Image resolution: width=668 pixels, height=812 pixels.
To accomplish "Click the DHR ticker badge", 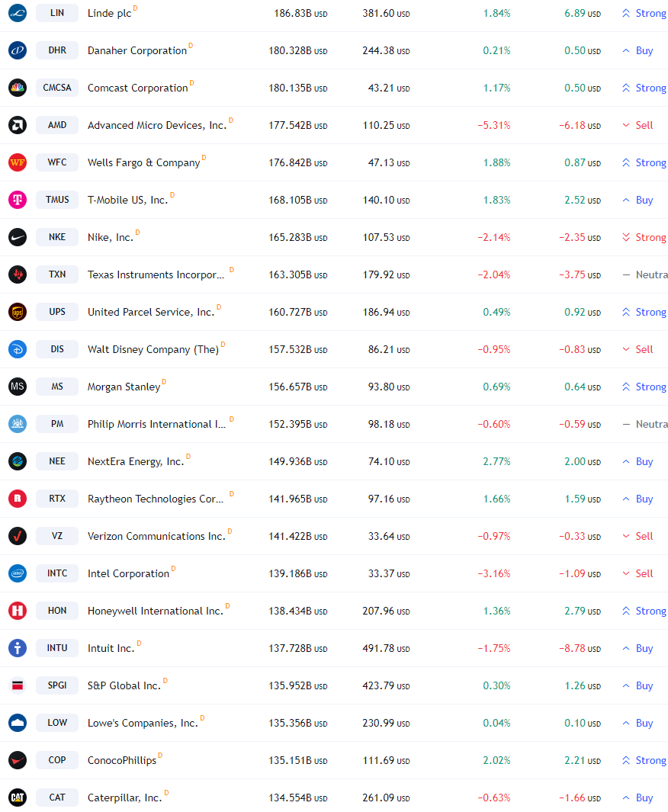I will pyautogui.click(x=57, y=50).
